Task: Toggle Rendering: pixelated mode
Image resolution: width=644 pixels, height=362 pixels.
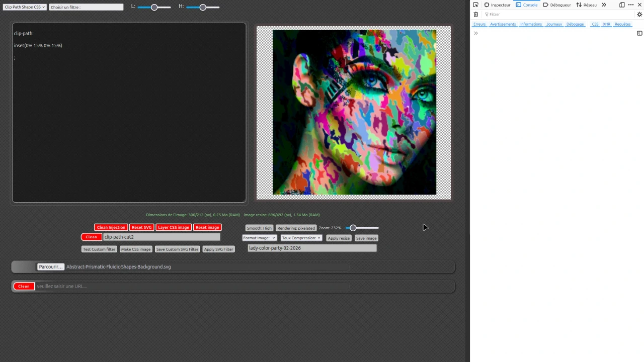Action: (x=296, y=228)
